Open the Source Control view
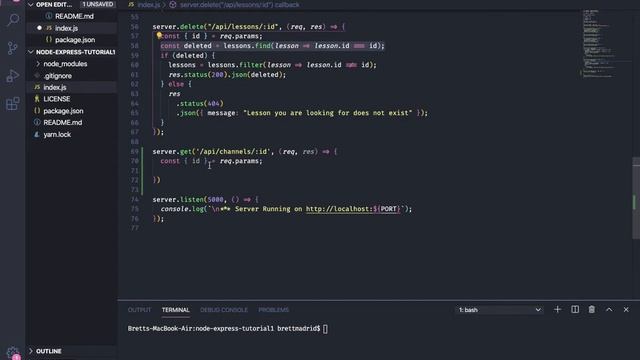The width and height of the screenshot is (640, 360). 13,48
